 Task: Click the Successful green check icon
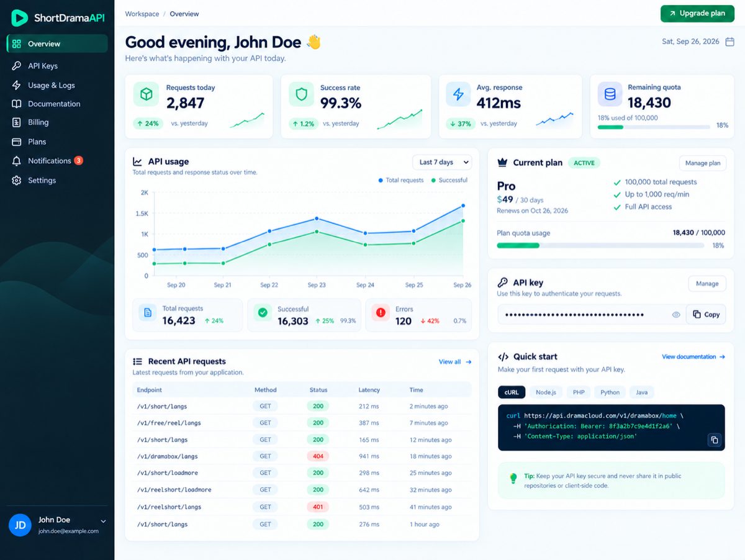point(263,313)
